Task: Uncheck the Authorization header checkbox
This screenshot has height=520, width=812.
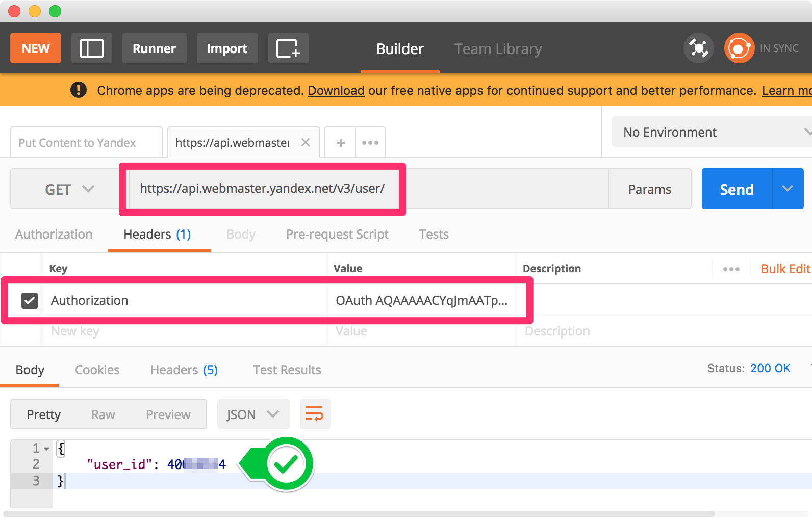Action: (30, 301)
